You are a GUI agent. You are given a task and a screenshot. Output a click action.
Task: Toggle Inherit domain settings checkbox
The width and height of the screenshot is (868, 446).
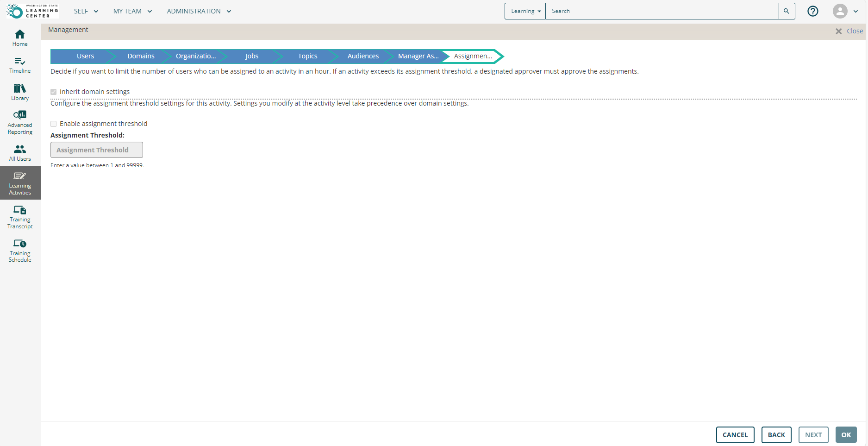tap(54, 92)
